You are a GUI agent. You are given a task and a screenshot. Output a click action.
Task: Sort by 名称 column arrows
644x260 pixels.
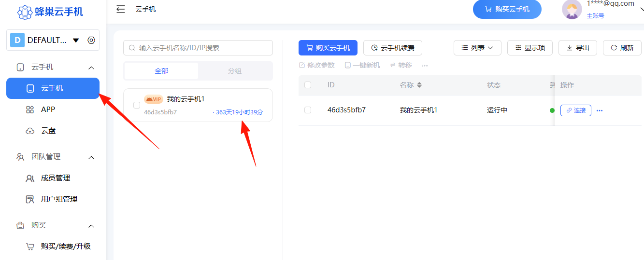tap(419, 85)
